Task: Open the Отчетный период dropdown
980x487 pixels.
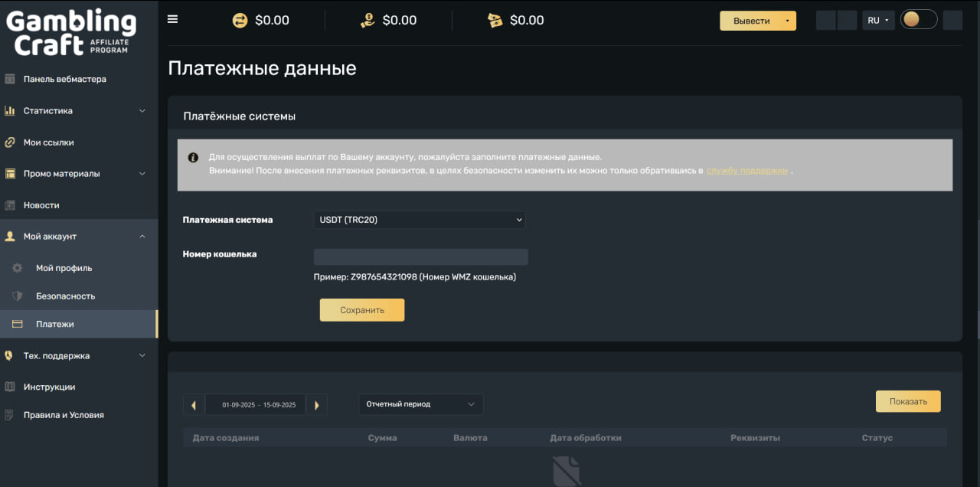Action: coord(421,404)
